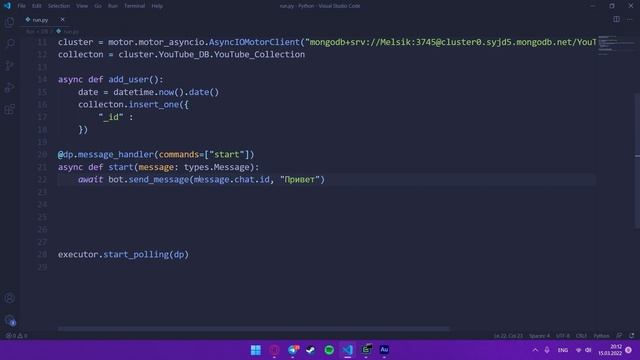
Task: Click the horizontal editor scrollbar
Action: point(253,329)
